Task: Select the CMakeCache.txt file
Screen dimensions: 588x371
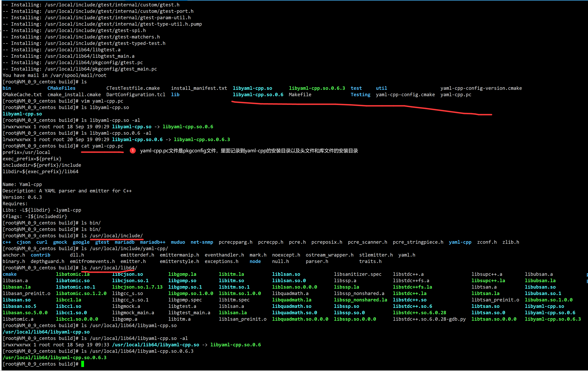Action: pyautogui.click(x=22, y=94)
